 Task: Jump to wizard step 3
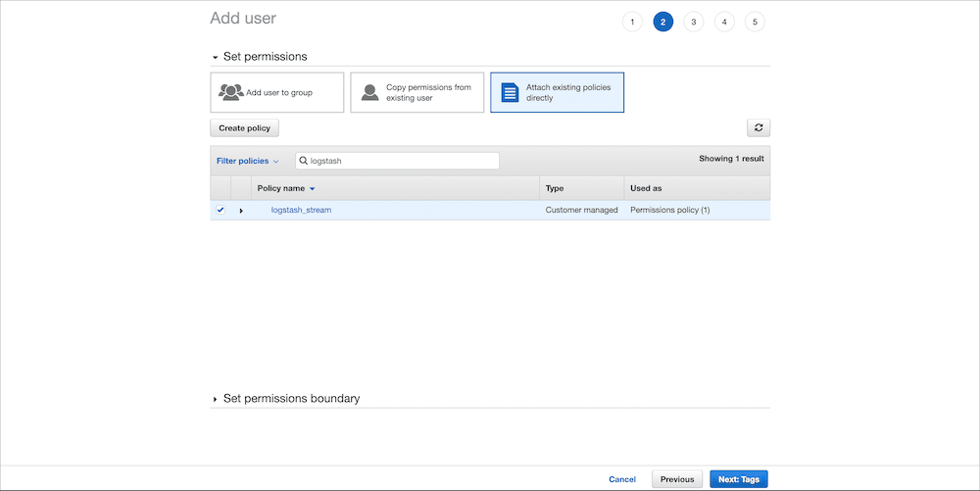click(x=693, y=22)
